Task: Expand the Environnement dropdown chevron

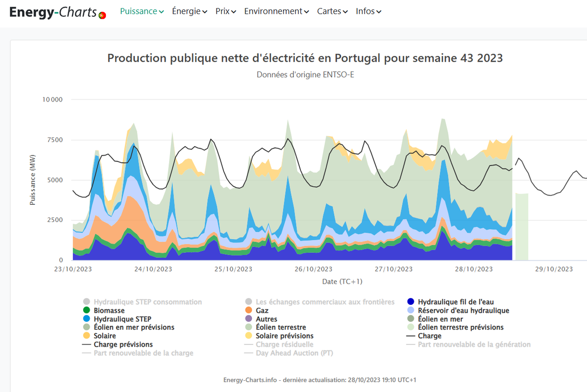Action: tap(307, 12)
